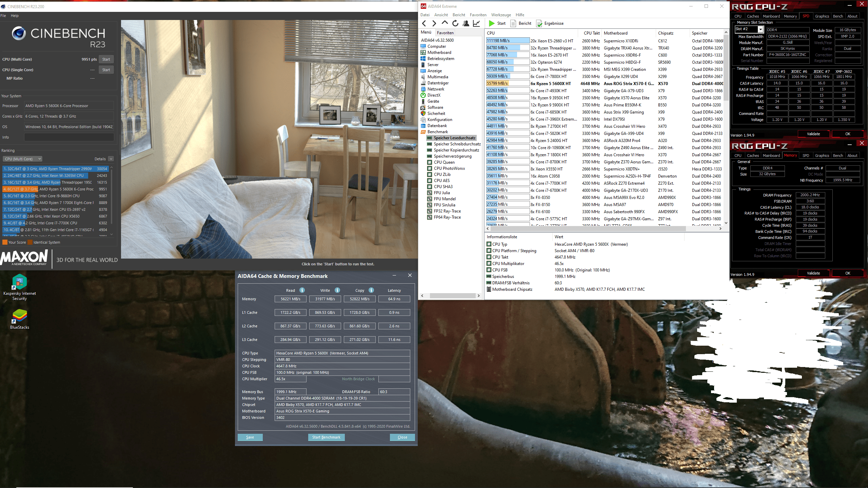Click the Copy info icon in Memory Benchmark
Viewport: 868px width, 488px height.
point(371,290)
